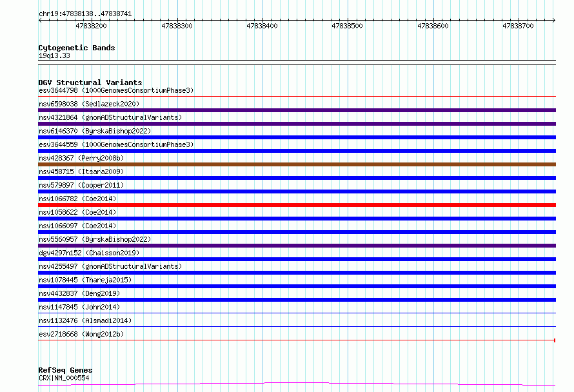Click the red nsv1066782 Coe2014 bar
The width and height of the screenshot is (574, 392).
(x=297, y=205)
